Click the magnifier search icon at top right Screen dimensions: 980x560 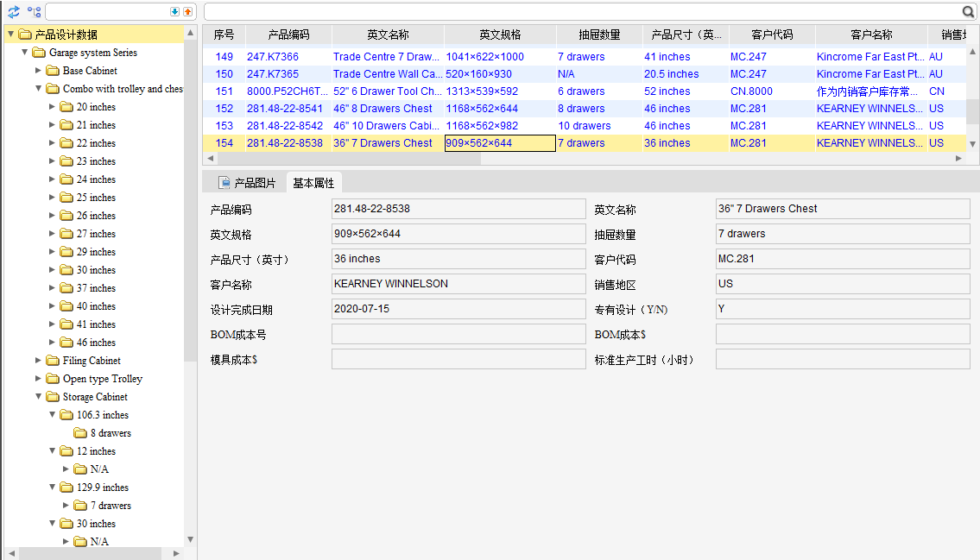point(969,12)
